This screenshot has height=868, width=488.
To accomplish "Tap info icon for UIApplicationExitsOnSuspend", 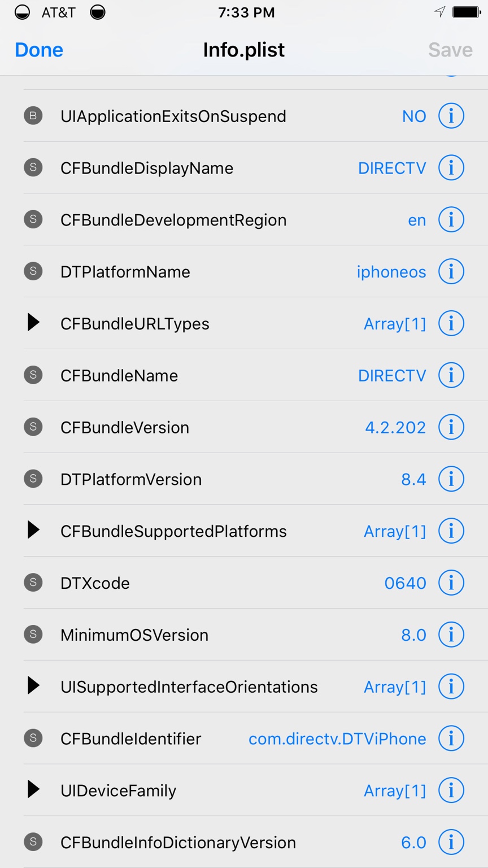I will [451, 116].
